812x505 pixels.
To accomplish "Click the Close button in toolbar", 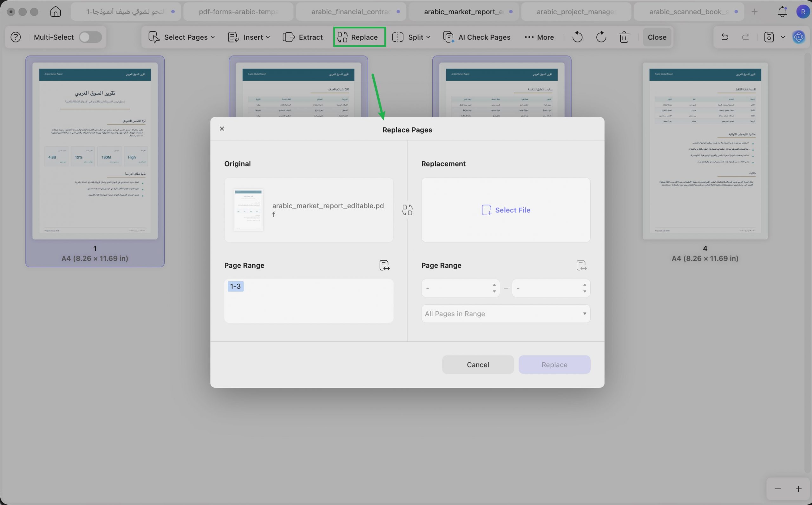I will pos(657,37).
